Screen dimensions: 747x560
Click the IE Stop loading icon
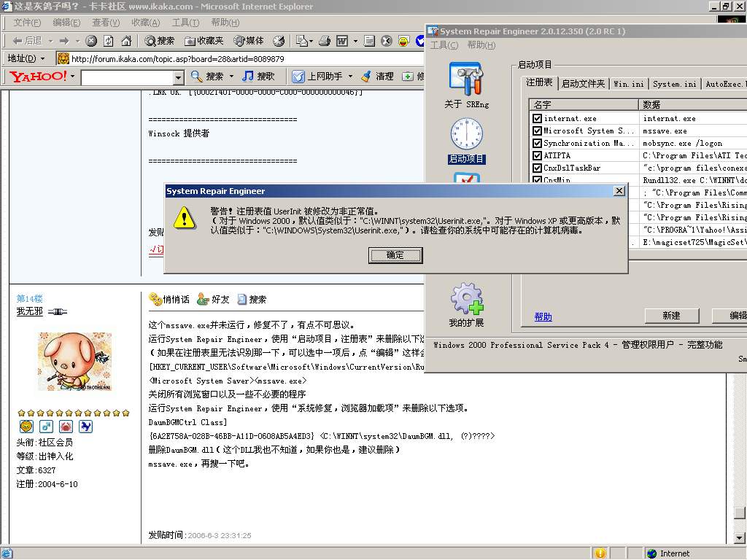(91, 41)
